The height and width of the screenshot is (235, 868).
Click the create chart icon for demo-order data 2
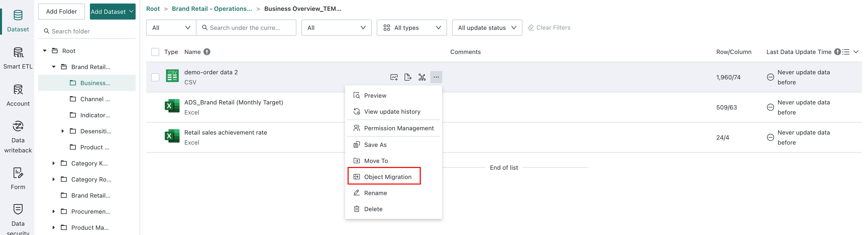click(394, 77)
